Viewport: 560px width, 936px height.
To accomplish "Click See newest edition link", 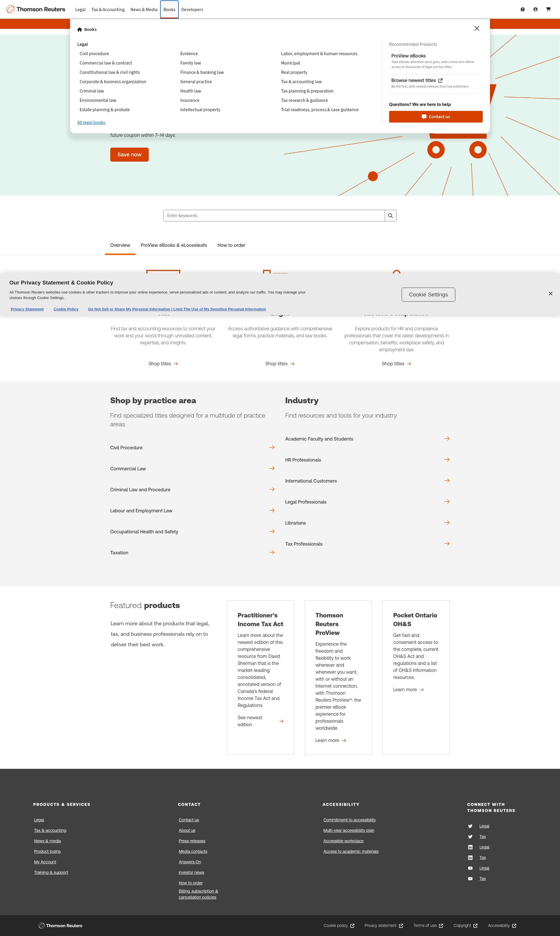I will [x=260, y=721].
